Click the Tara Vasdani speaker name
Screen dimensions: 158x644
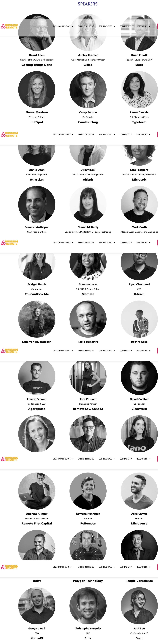click(x=88, y=399)
